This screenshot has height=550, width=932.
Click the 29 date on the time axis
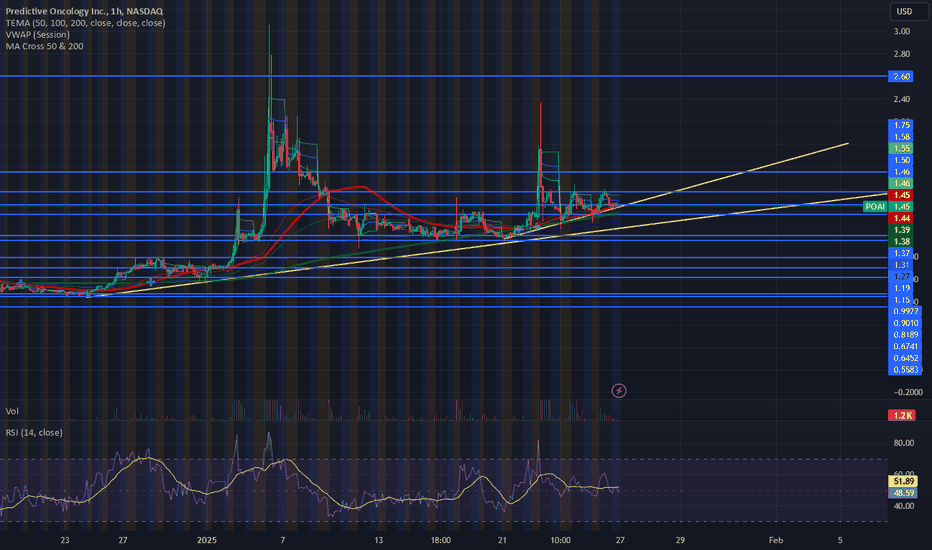pyautogui.click(x=680, y=540)
